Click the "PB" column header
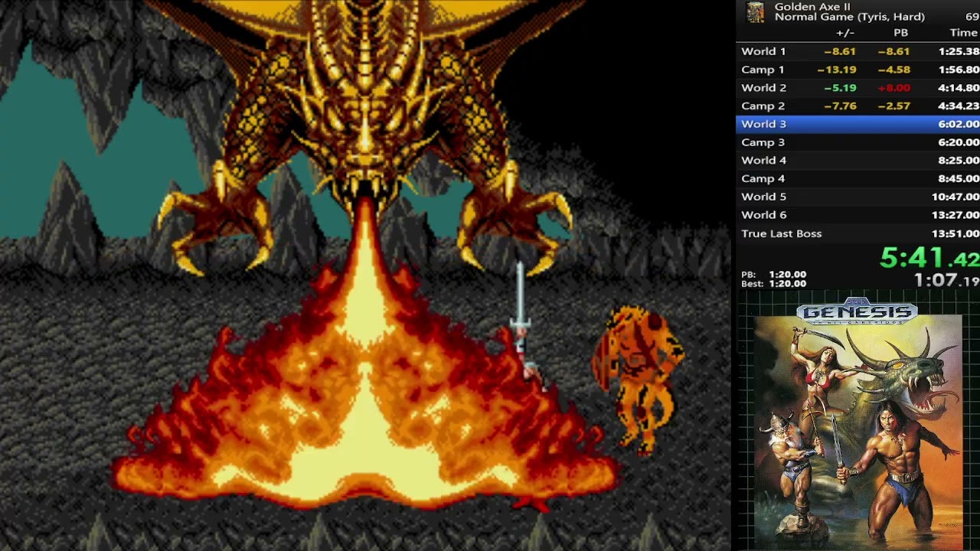 point(900,33)
